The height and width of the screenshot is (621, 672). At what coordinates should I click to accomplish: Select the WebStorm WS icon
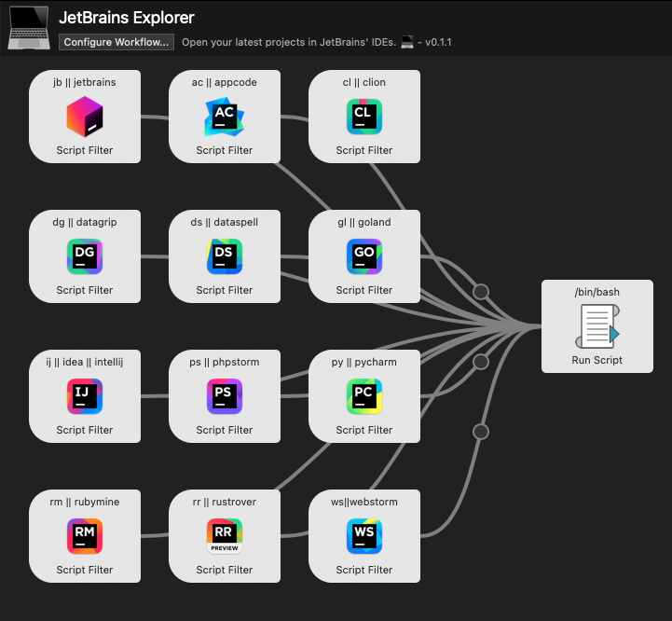coord(363,536)
